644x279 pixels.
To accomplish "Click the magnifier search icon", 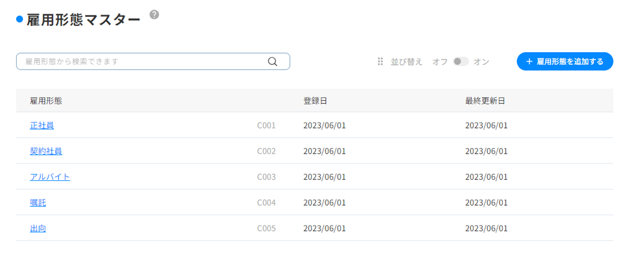I will tap(272, 62).
